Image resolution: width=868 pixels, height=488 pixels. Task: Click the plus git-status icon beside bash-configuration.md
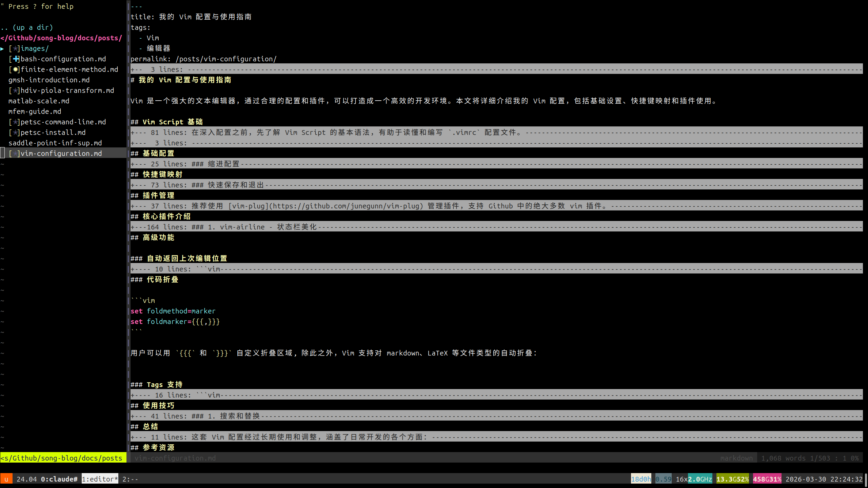pos(16,59)
